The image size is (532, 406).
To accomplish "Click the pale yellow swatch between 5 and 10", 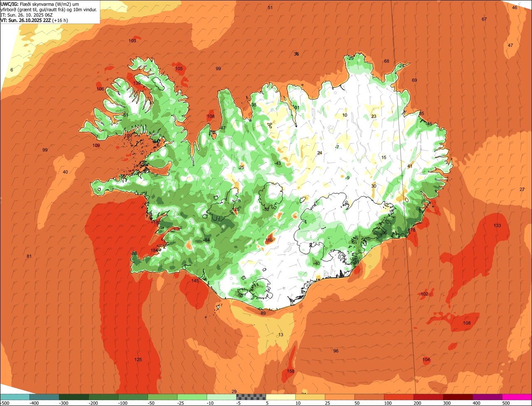I will click(281, 397).
